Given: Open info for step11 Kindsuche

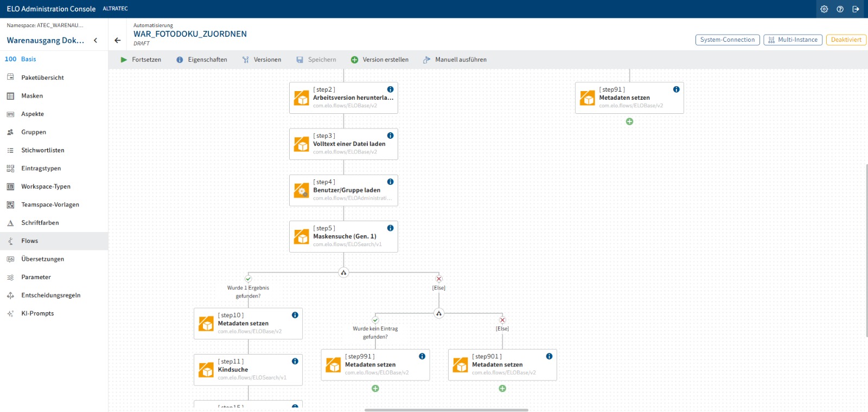Looking at the screenshot, I should (x=295, y=361).
